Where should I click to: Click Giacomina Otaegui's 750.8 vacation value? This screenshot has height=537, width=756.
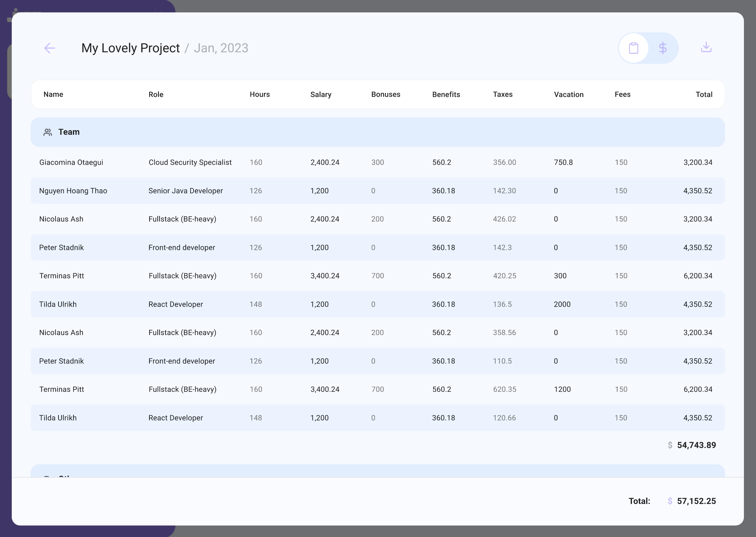563,162
